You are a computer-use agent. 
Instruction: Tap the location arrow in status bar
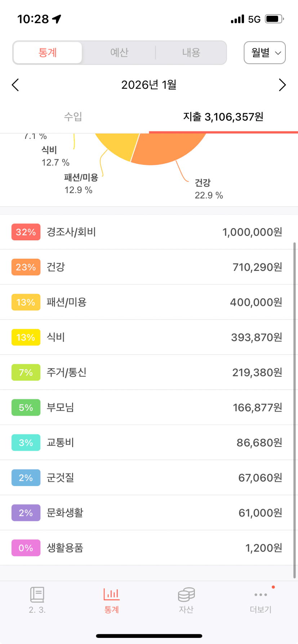(x=57, y=19)
